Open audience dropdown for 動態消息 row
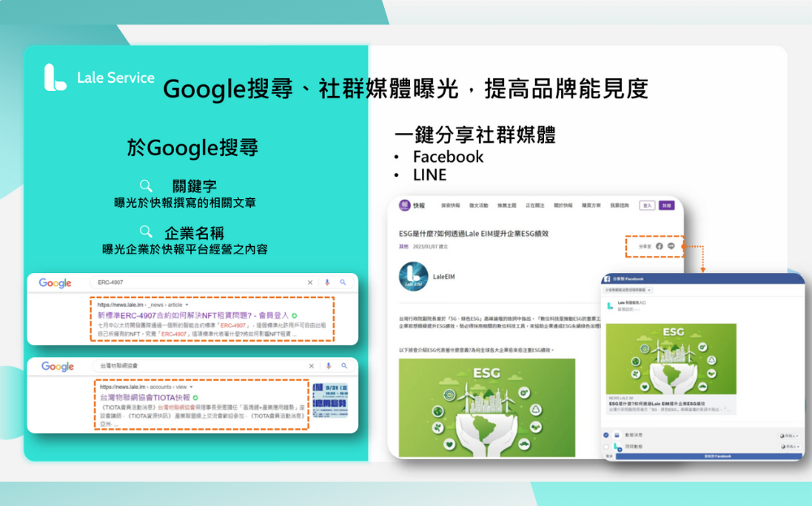This screenshot has height=506, width=812. (789, 435)
